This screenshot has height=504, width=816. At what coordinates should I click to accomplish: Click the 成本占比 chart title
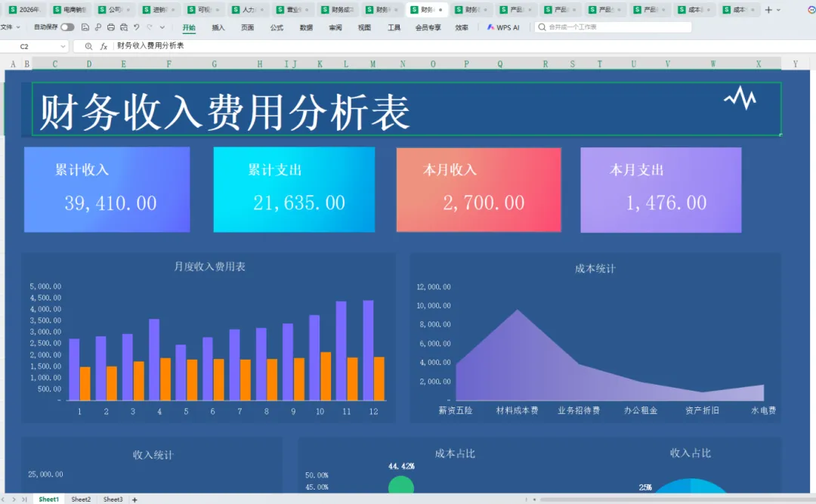[x=455, y=453]
